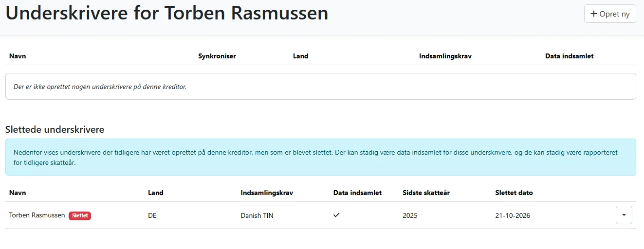The width and height of the screenshot is (644, 249).
Task: Click the Opret ny button
Action: pyautogui.click(x=610, y=14)
